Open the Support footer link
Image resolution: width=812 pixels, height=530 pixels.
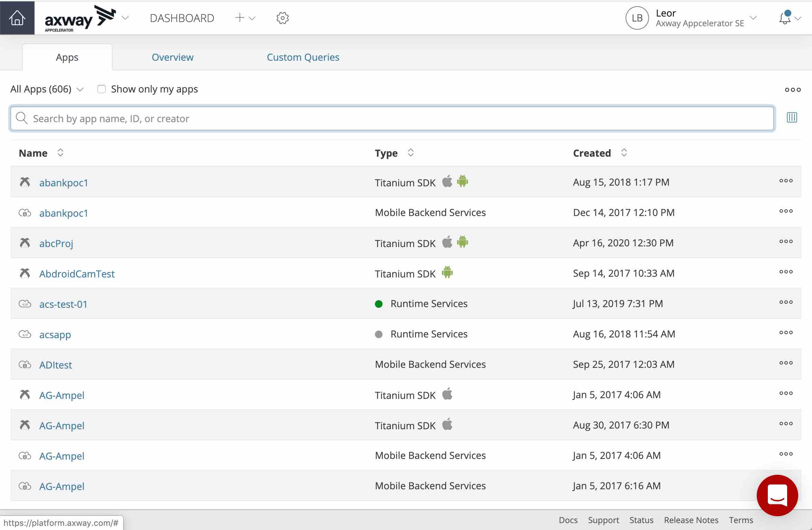click(x=603, y=520)
